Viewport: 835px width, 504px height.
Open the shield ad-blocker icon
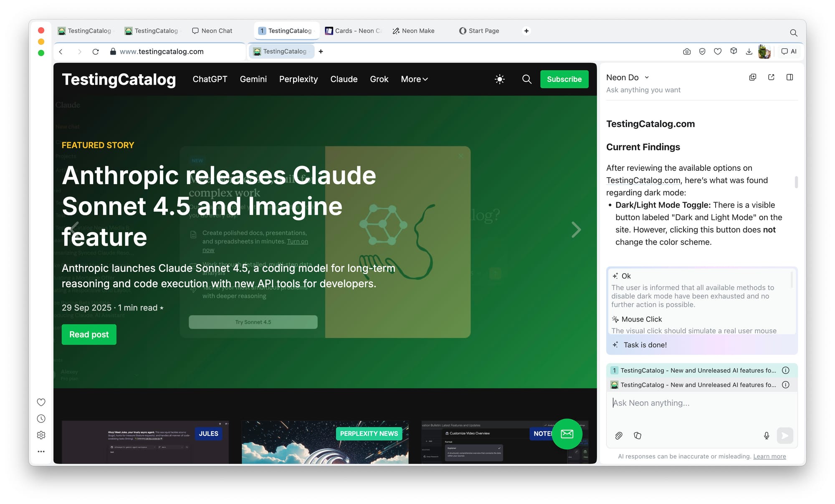(x=702, y=51)
